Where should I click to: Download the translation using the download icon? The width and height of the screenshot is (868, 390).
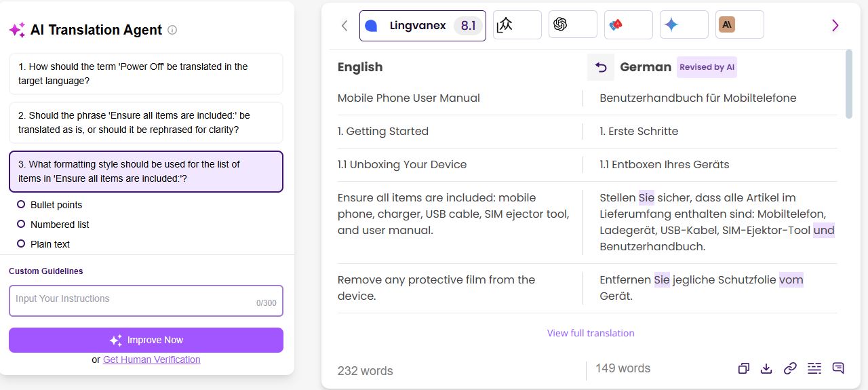(x=766, y=368)
